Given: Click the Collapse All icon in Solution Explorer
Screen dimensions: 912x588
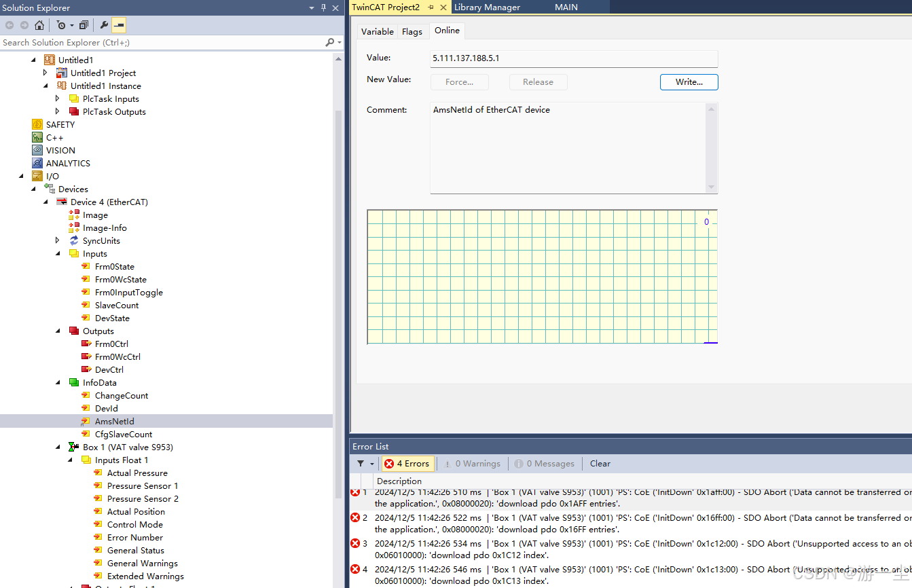Looking at the screenshot, I should [x=83, y=24].
